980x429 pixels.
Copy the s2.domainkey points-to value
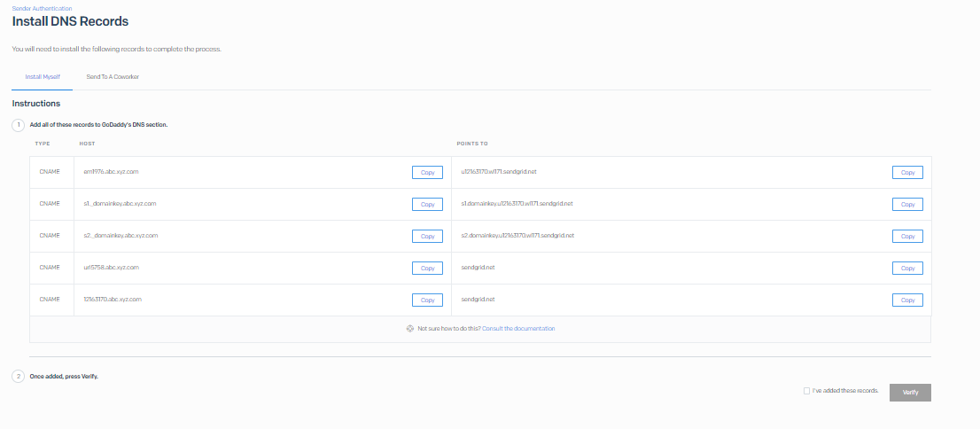pos(907,237)
